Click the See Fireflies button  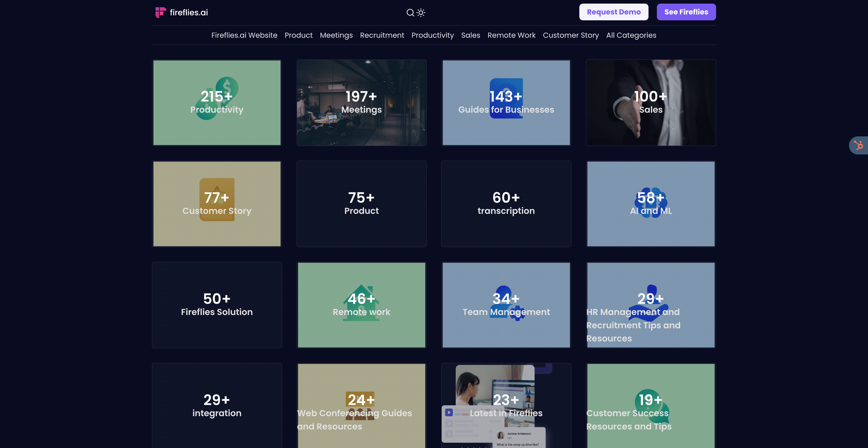[x=686, y=12]
